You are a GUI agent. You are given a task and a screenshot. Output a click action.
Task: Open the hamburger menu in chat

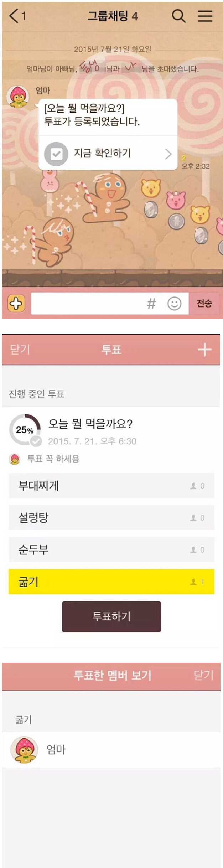205,16
